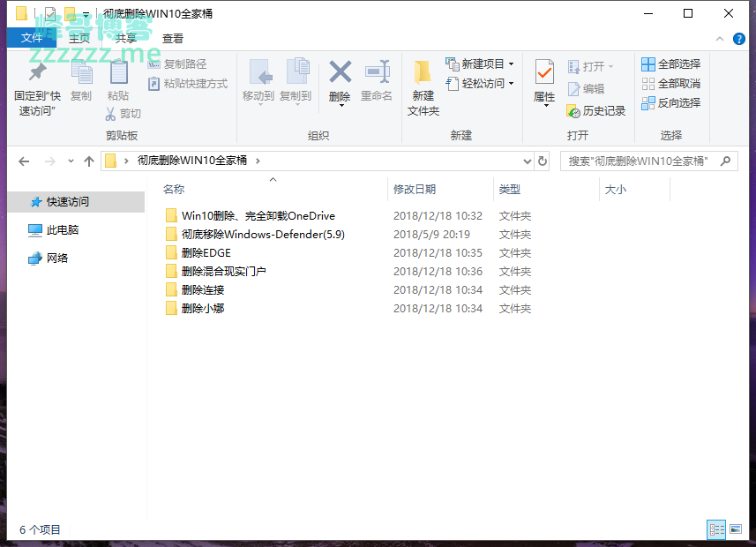Open the Quick Access Toolbar customize dropdown
Viewport: 756px width, 547px height.
pyautogui.click(x=86, y=14)
